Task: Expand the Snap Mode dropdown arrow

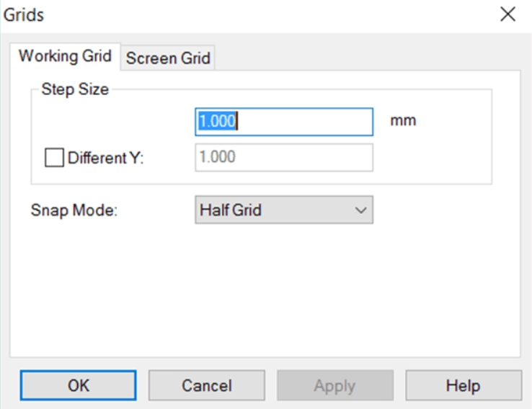Action: (x=360, y=211)
